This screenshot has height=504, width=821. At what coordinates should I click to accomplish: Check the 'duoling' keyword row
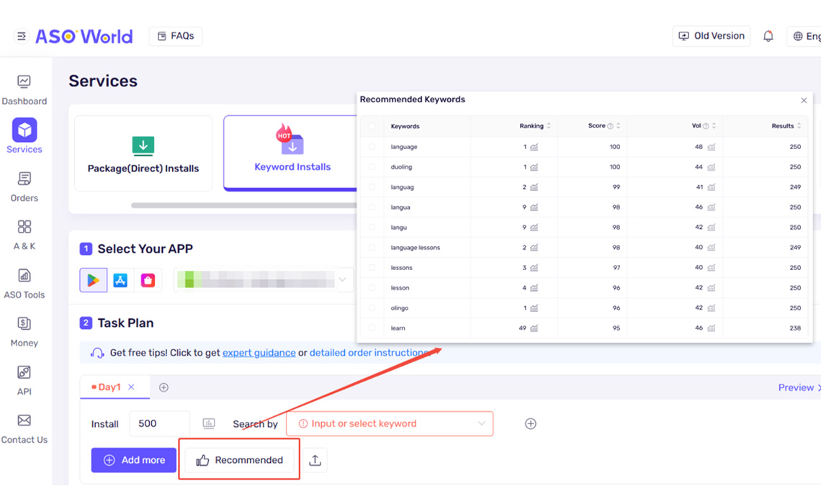pos(372,167)
